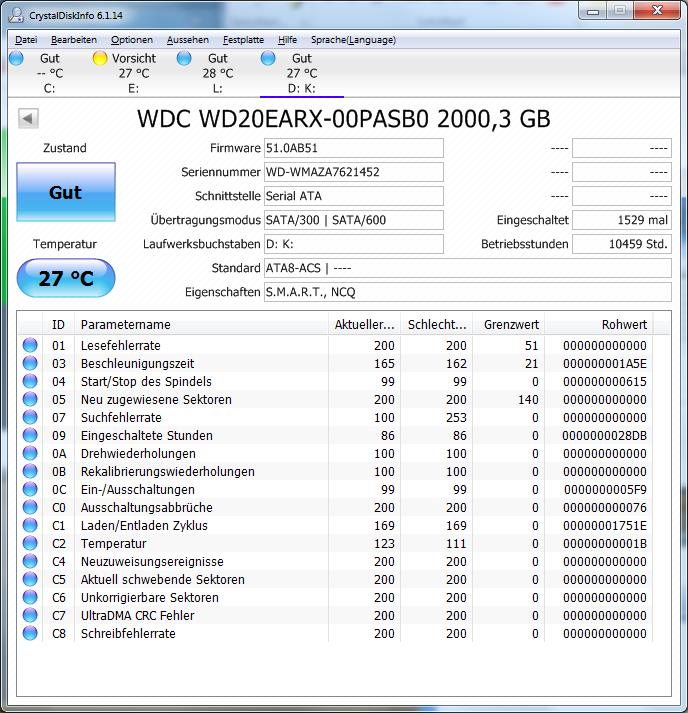Click the blue status orb for D: K:

pos(268,58)
